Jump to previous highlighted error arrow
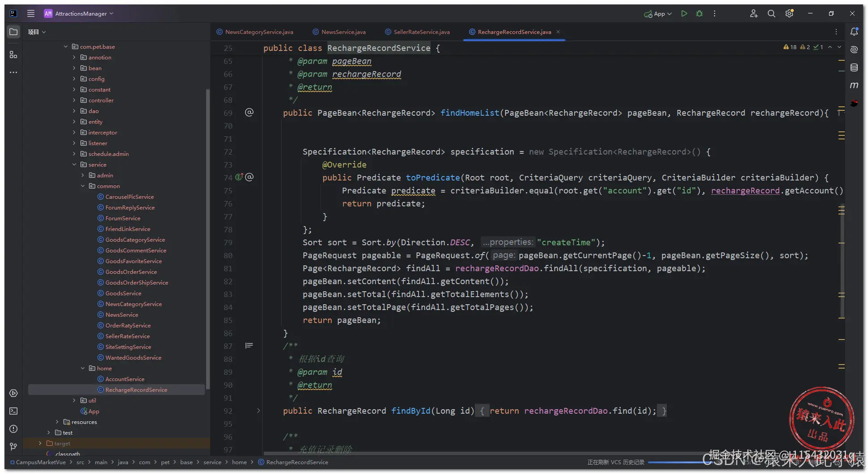Image resolution: width=868 pixels, height=474 pixels. coord(830,47)
